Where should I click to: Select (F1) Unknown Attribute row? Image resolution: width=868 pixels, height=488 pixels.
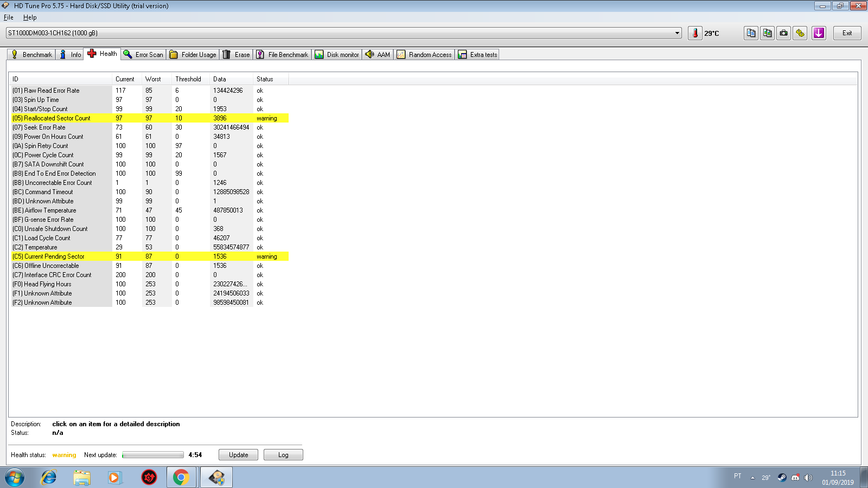(149, 293)
